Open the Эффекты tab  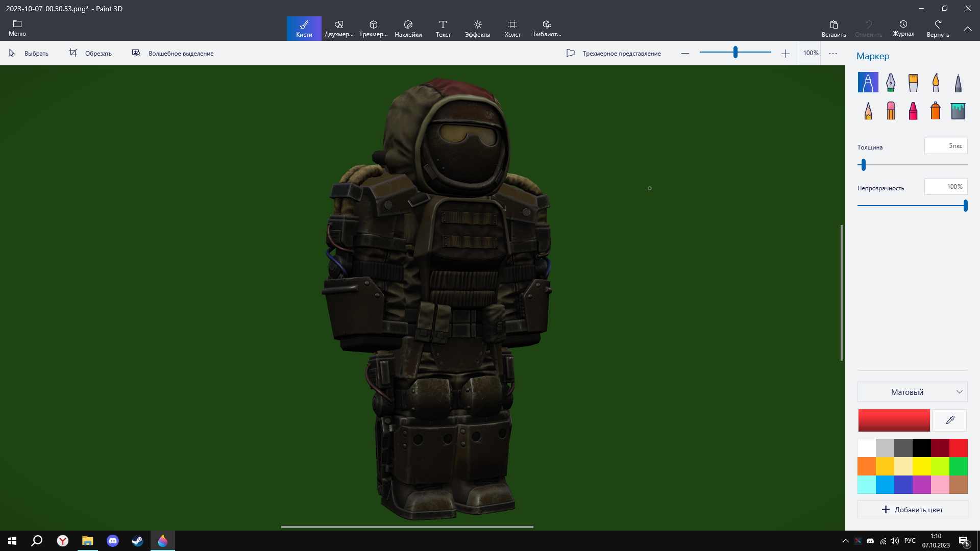[478, 29]
